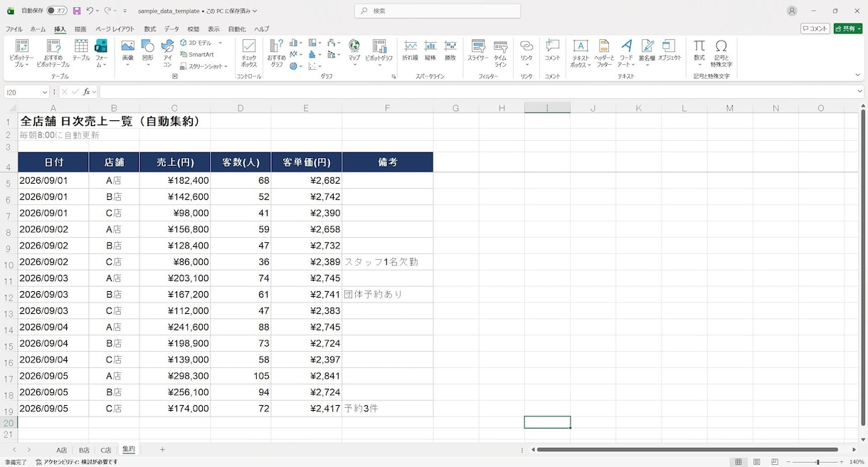Switch to the Home (ホーム) tab
868x467 pixels.
(x=38, y=29)
